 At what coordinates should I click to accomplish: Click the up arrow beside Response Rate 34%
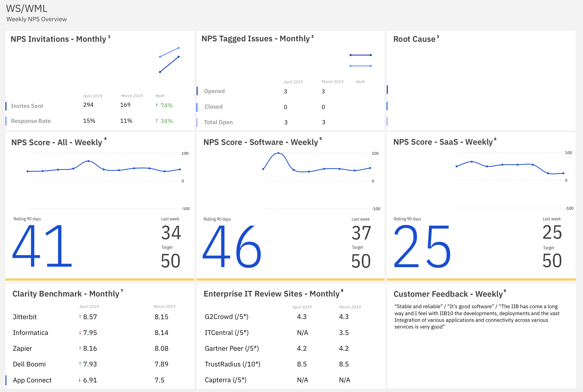(157, 121)
